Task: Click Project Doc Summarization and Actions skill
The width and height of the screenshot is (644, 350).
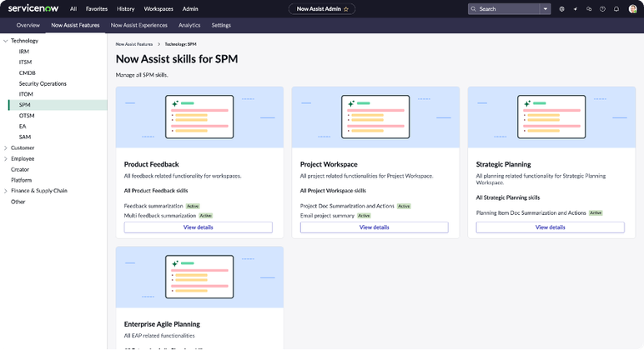Action: 347,206
